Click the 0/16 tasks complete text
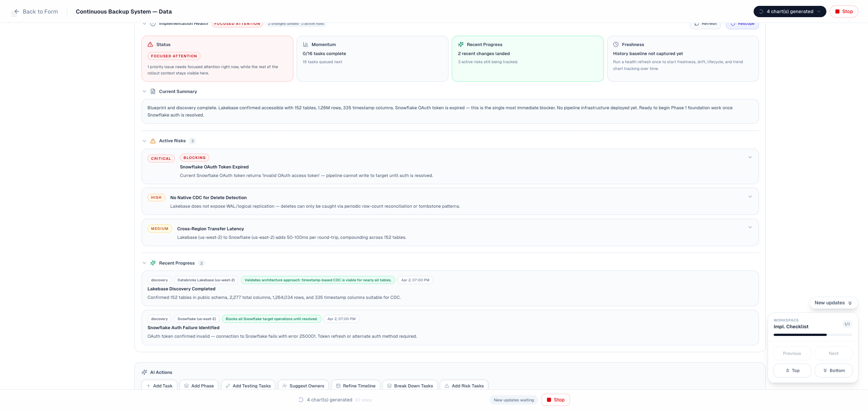This screenshot has width=868, height=410. coord(324,54)
